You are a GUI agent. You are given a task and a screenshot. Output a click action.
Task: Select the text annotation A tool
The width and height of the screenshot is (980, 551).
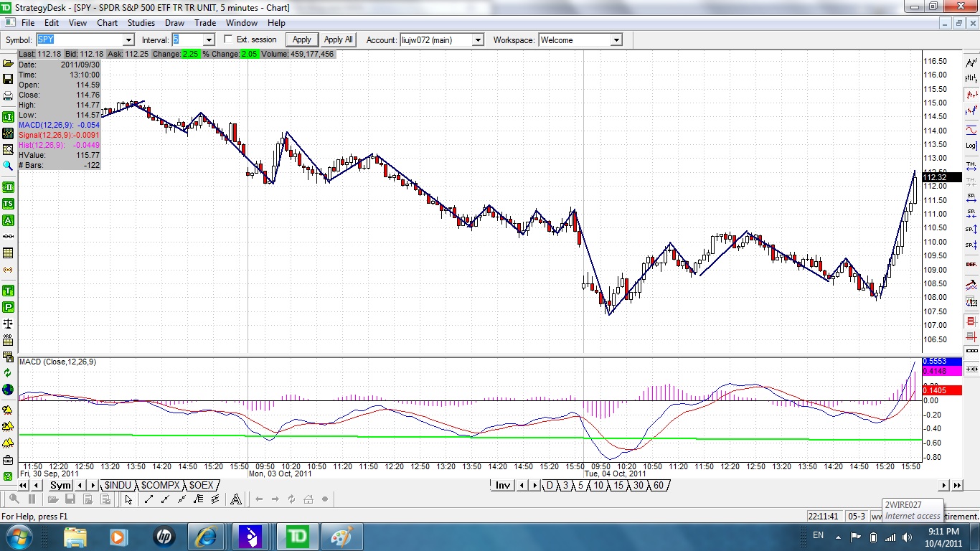pyautogui.click(x=236, y=499)
